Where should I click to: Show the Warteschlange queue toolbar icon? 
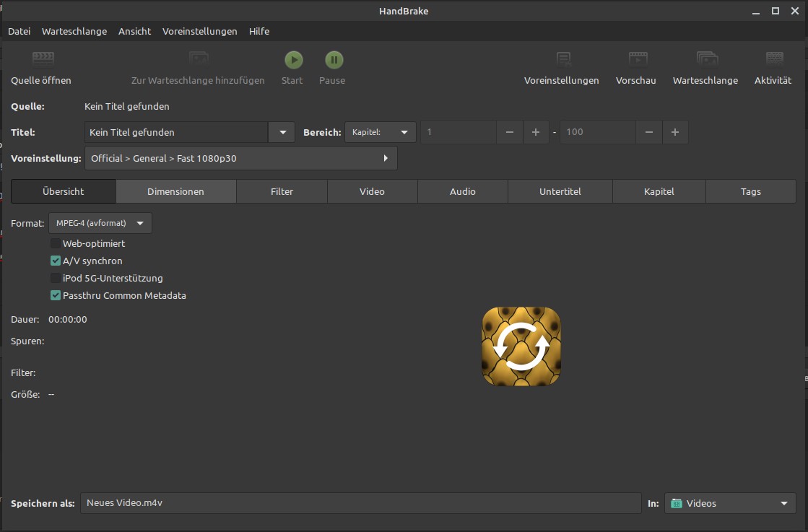coord(707,59)
